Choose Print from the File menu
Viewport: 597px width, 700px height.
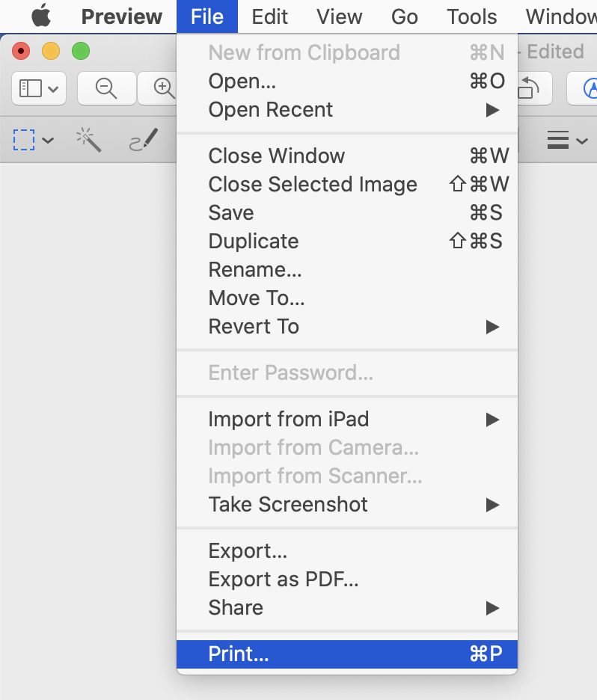239,653
